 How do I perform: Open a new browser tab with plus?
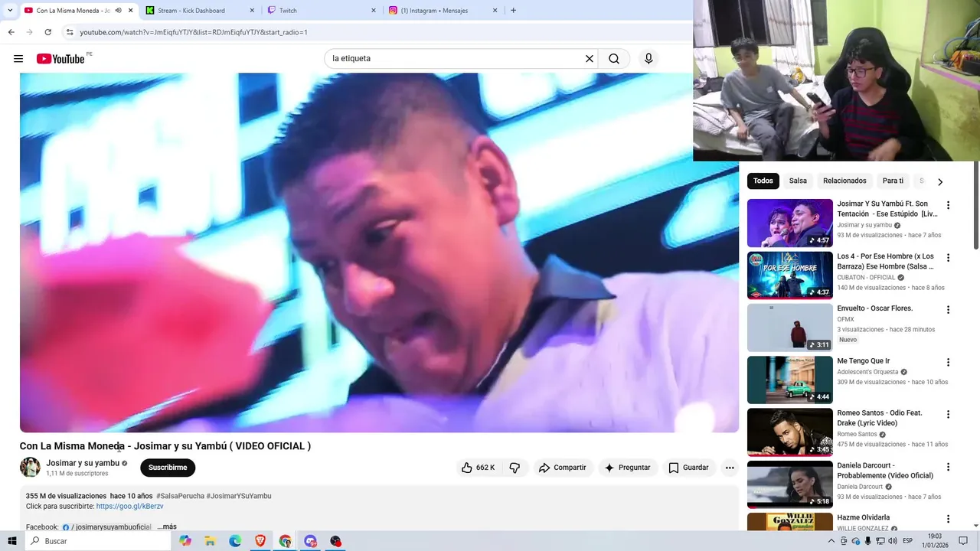click(513, 11)
